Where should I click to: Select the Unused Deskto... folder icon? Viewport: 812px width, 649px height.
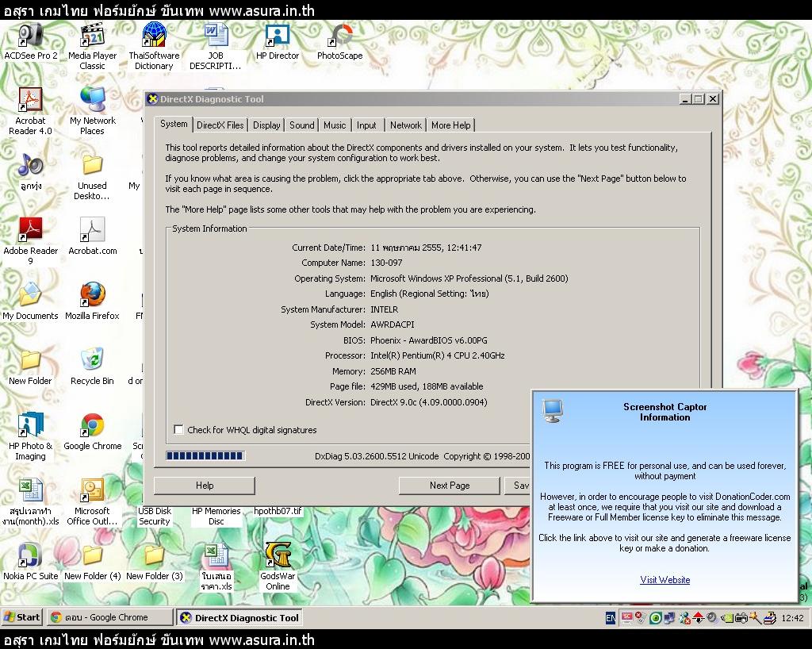(x=92, y=177)
